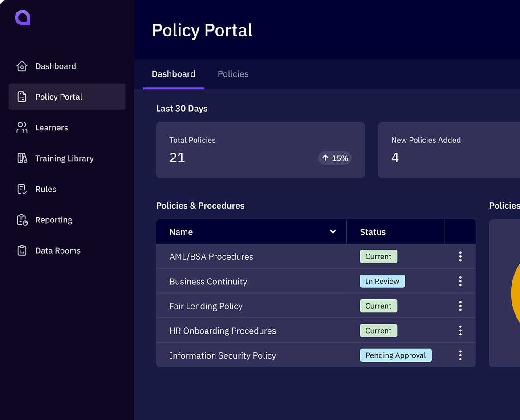520x420 pixels.
Task: Click the orange chart segment
Action: click(x=516, y=293)
